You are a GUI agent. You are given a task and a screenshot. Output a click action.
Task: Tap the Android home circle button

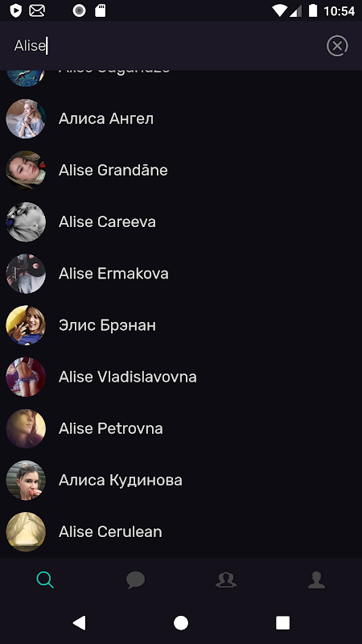pyautogui.click(x=180, y=622)
